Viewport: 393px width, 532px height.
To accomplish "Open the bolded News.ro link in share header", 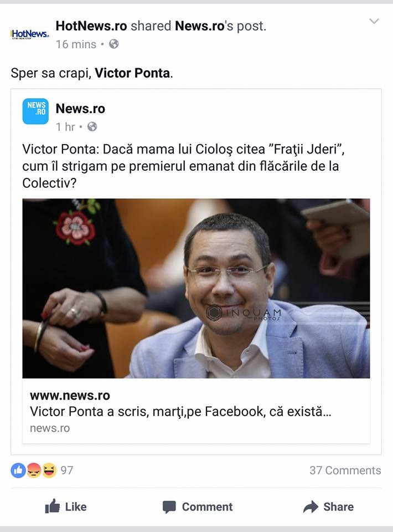I will pyautogui.click(x=200, y=26).
